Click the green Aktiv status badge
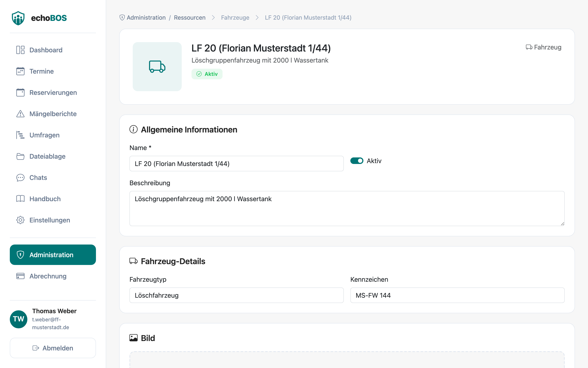The height and width of the screenshot is (368, 588). (x=207, y=74)
